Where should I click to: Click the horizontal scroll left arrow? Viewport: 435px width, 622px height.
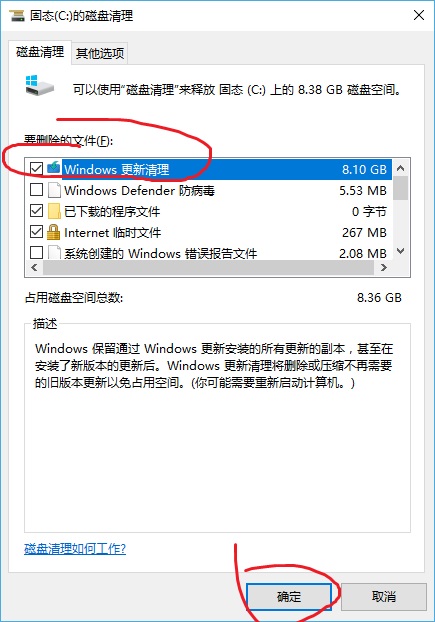[34, 267]
